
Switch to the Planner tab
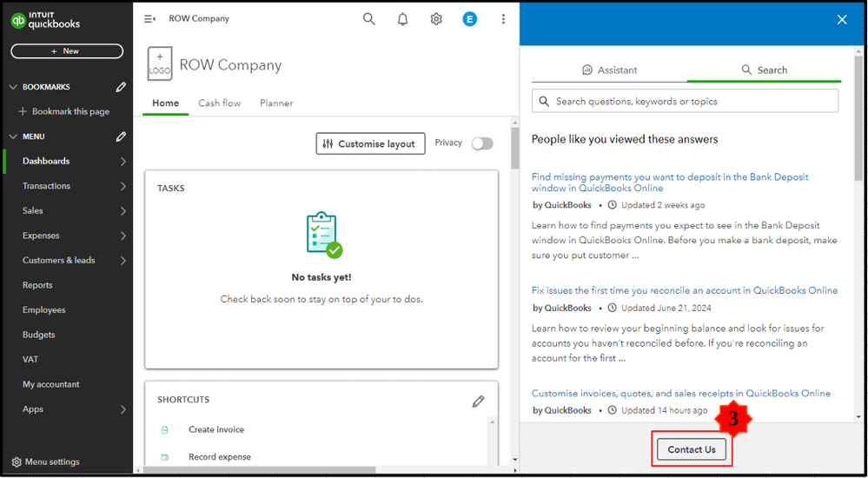click(276, 103)
